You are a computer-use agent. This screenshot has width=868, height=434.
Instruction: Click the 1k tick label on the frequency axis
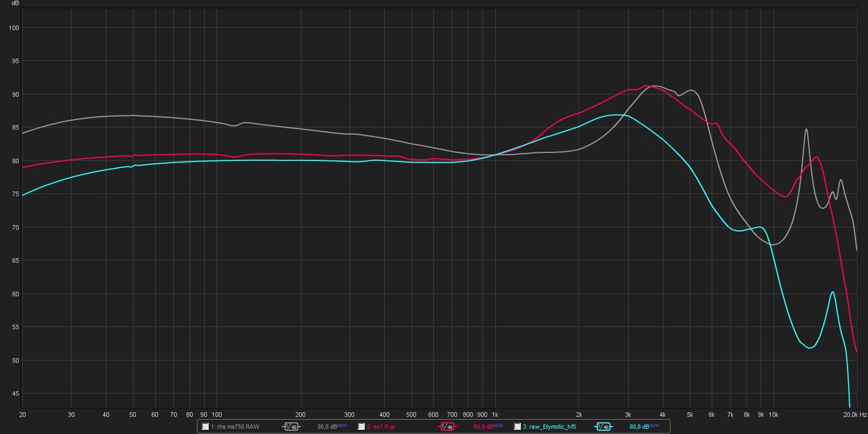tap(495, 415)
